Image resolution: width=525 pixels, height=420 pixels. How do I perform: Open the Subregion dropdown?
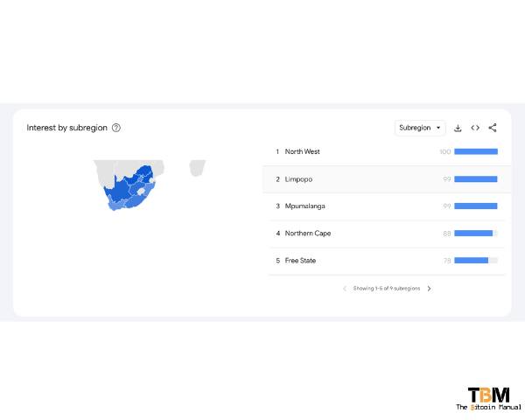(x=420, y=128)
